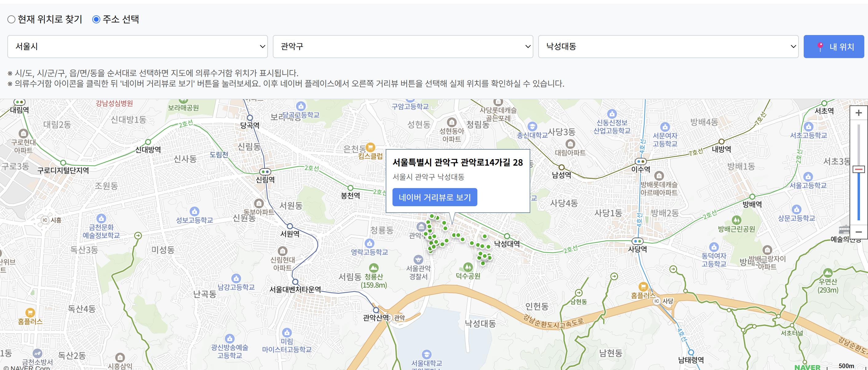Viewport: 868px width, 370px height.
Task: Click the 낙성대역 station marker
Action: click(x=507, y=236)
